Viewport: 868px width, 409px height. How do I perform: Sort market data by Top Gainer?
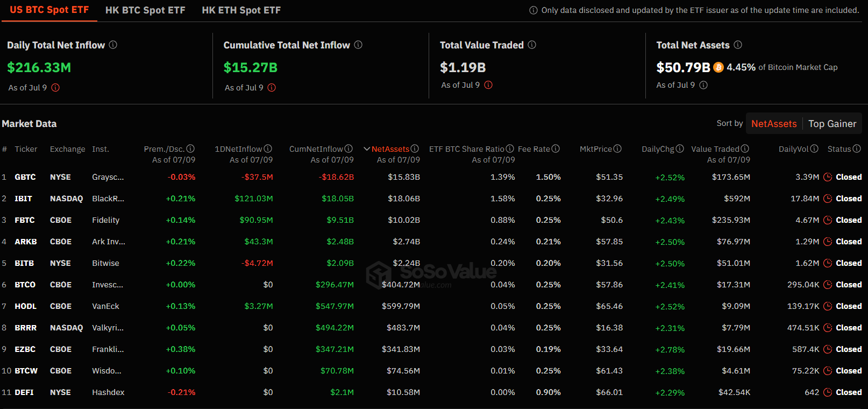(832, 124)
